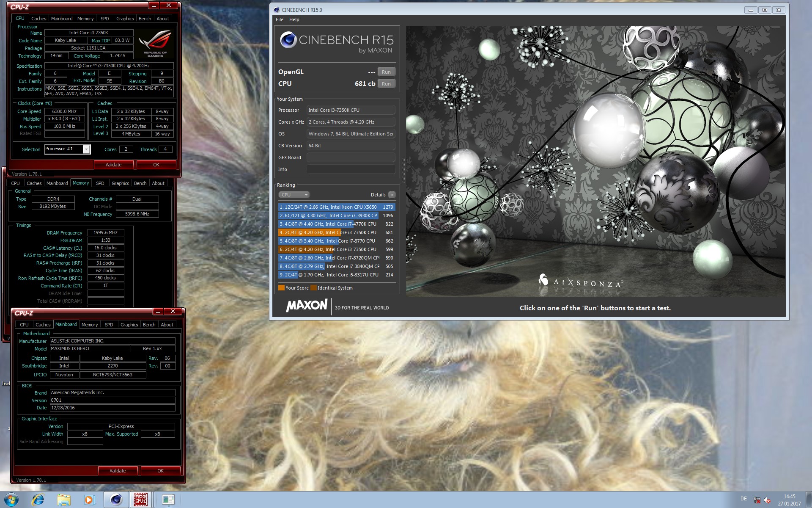Open Windows Explorer folder icon in taskbar
Image resolution: width=812 pixels, height=508 pixels.
point(64,500)
